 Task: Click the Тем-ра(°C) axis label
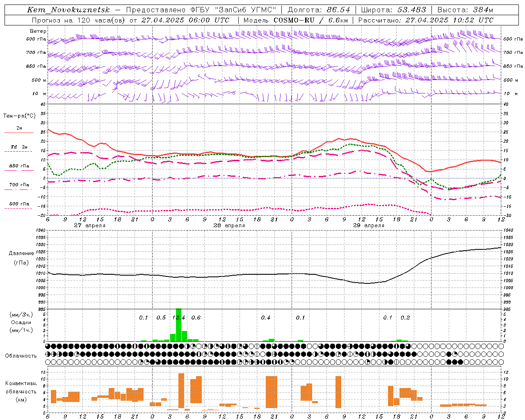pos(19,116)
